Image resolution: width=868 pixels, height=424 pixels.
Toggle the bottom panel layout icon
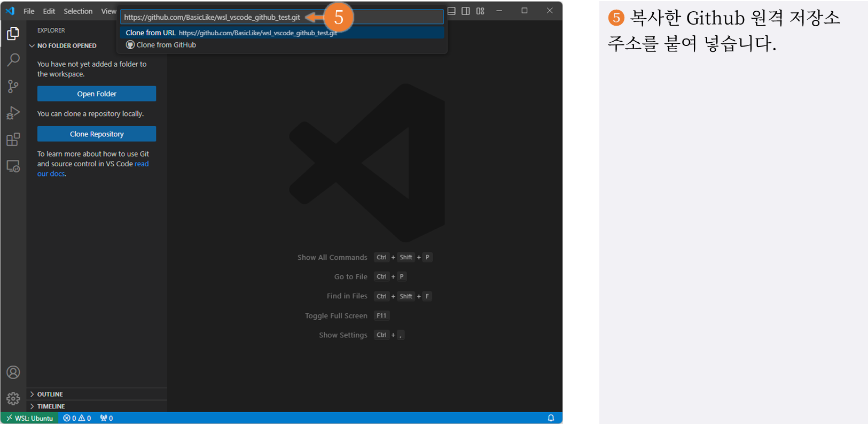coord(451,11)
